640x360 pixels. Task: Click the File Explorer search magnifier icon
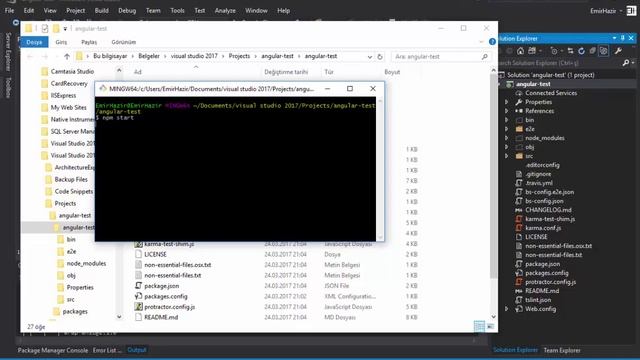tap(484, 57)
